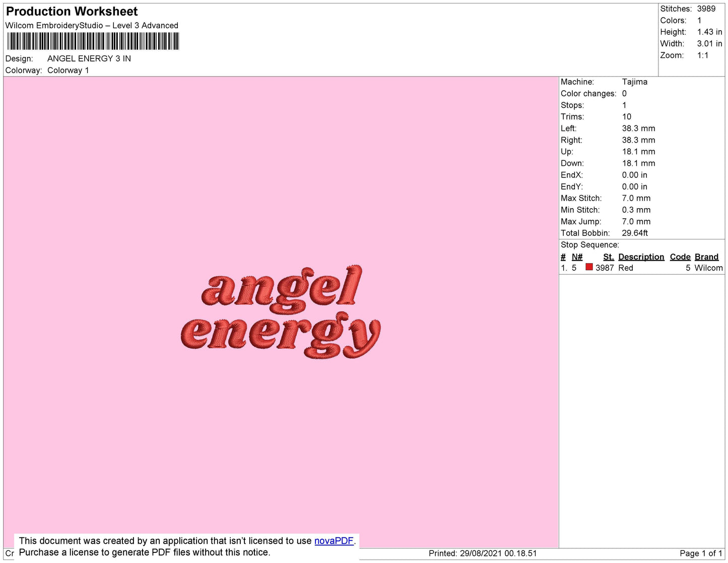Screen dimensions: 728x563
Task: Click the Left value 38.3 mm
Action: click(639, 129)
